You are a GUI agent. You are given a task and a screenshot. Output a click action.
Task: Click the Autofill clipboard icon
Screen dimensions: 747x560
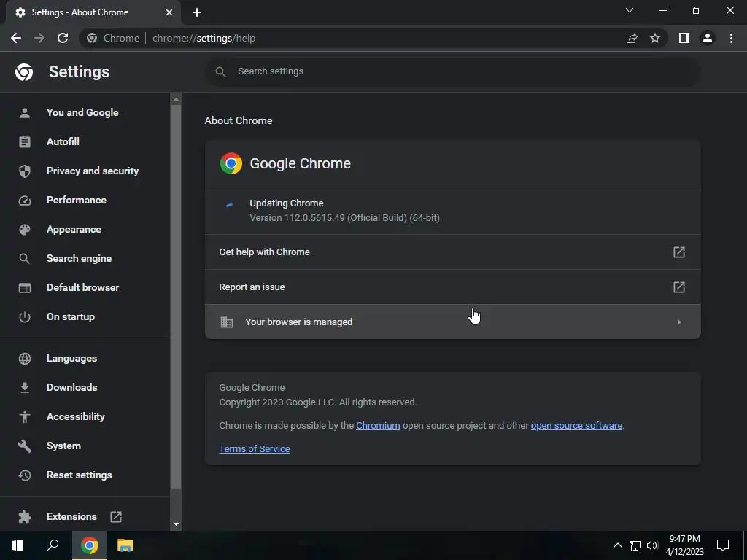tap(24, 142)
